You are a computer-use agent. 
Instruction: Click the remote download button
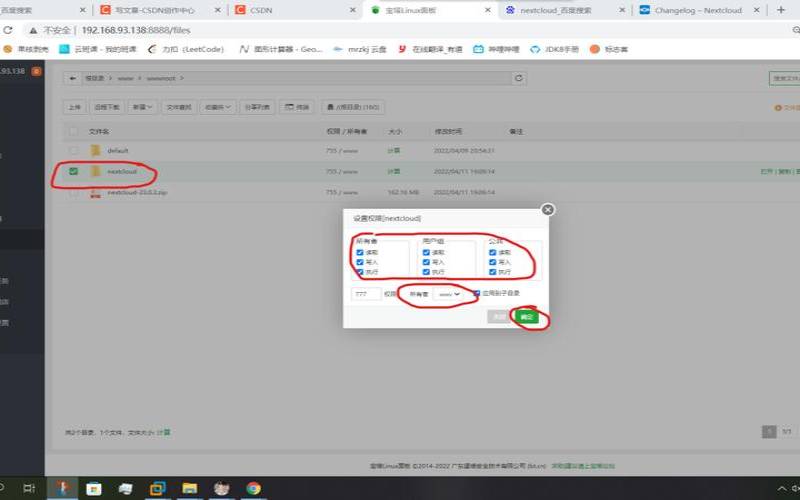107,107
